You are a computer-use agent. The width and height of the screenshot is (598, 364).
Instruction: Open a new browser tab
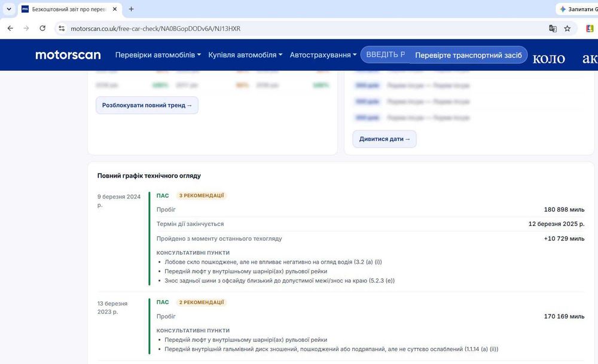click(x=131, y=9)
